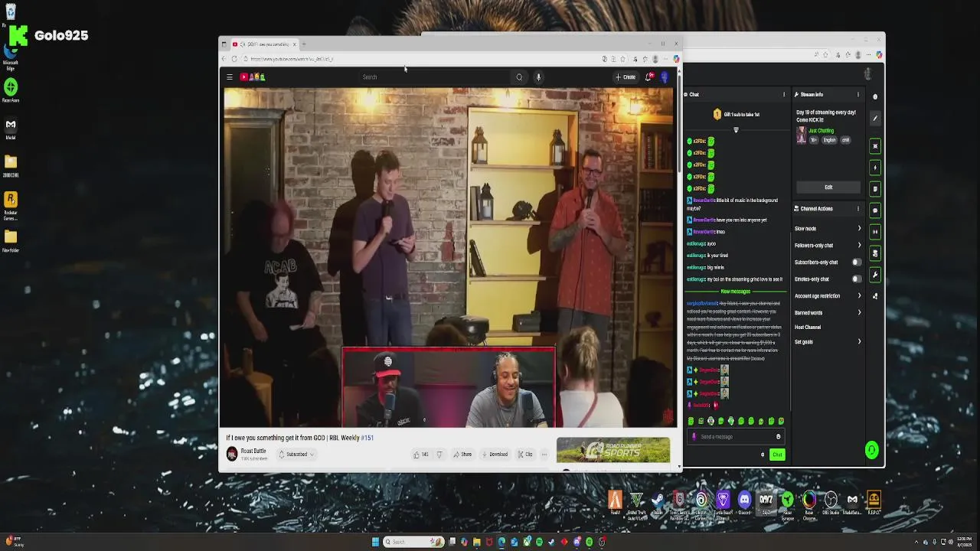Open a new browser tab
Image resolution: width=980 pixels, height=551 pixels.
pyautogui.click(x=304, y=44)
